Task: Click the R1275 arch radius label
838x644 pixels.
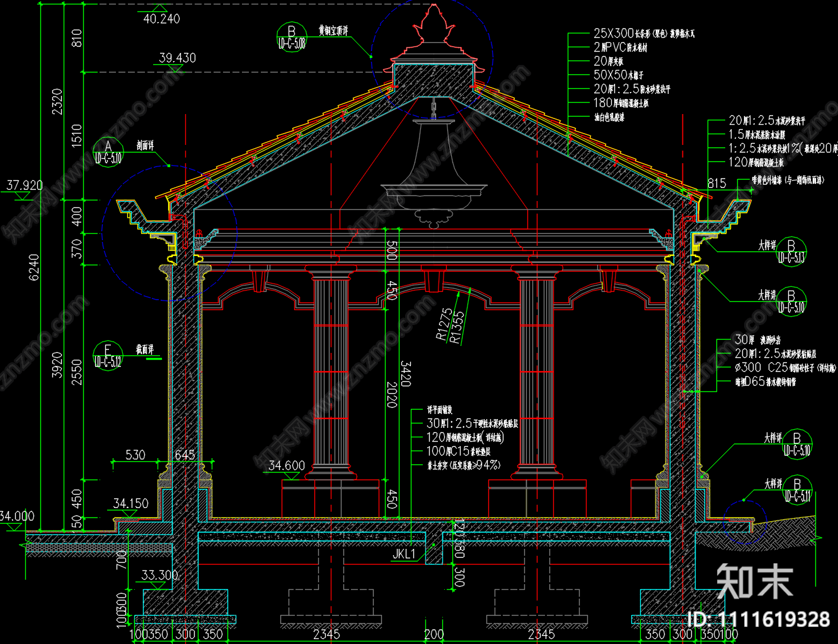Action: [445, 324]
